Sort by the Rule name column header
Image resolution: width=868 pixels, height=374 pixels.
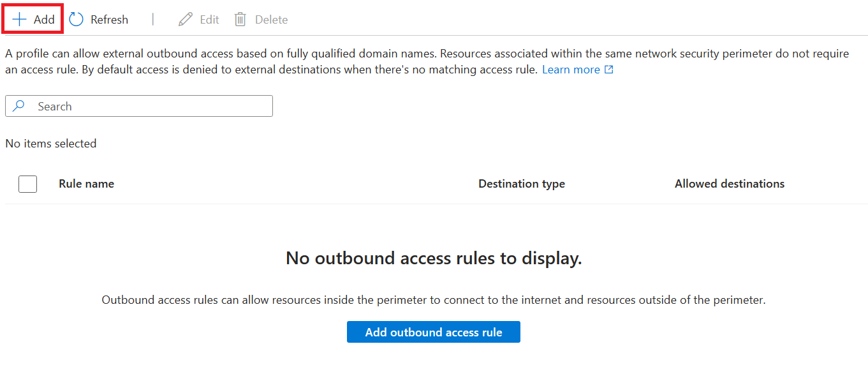pos(85,184)
